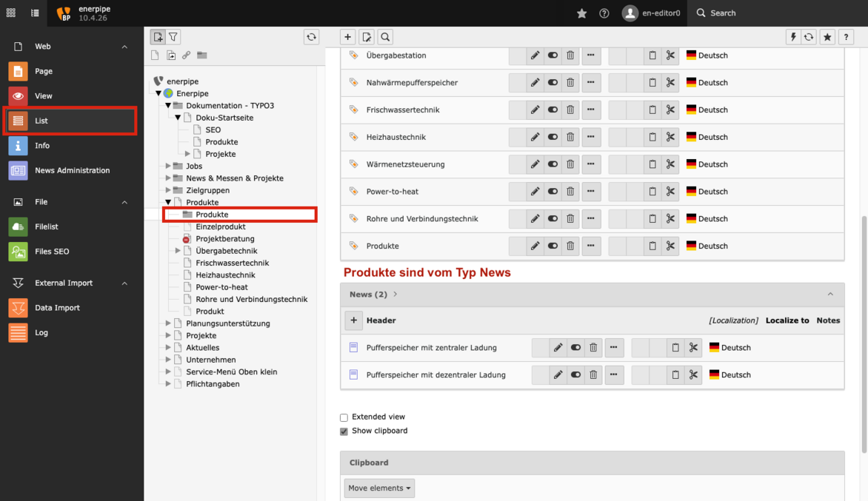Select Einzelprodukt page in the tree

[x=220, y=226]
